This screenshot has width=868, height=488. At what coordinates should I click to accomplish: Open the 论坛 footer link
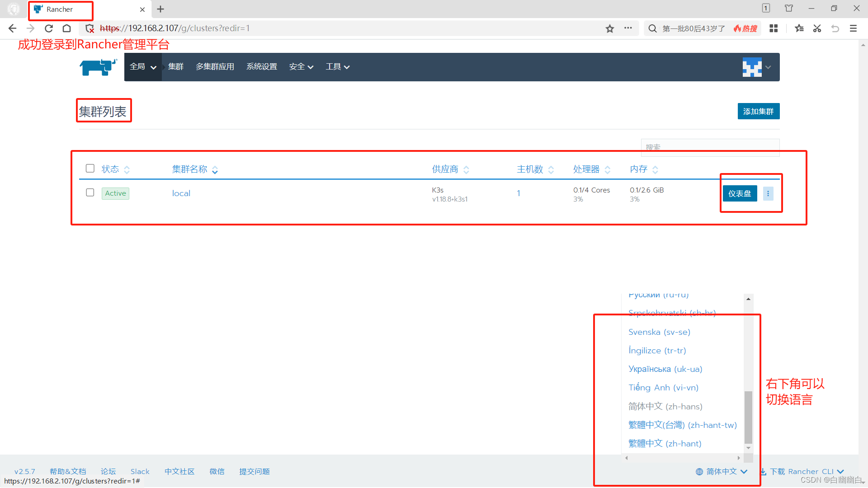108,472
